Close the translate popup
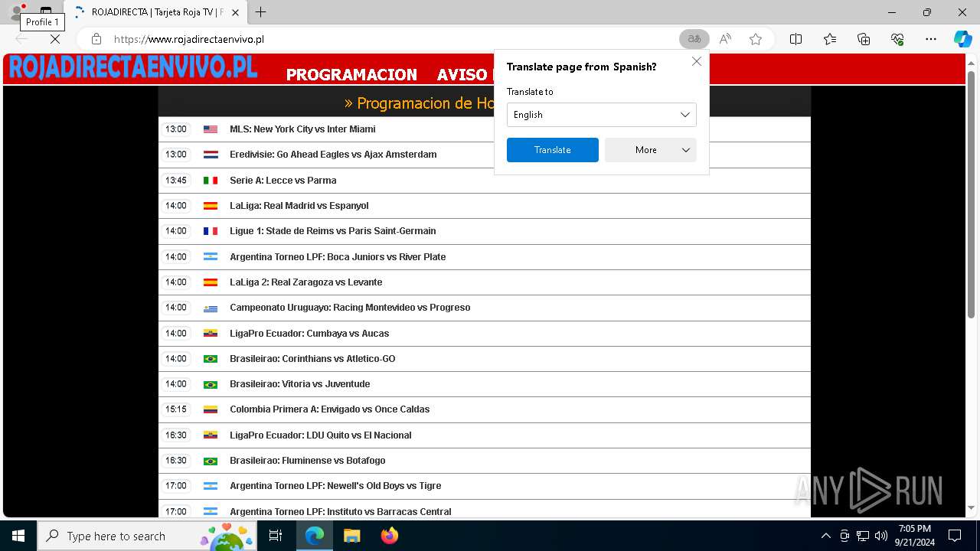This screenshot has height=551, width=980. point(697,61)
